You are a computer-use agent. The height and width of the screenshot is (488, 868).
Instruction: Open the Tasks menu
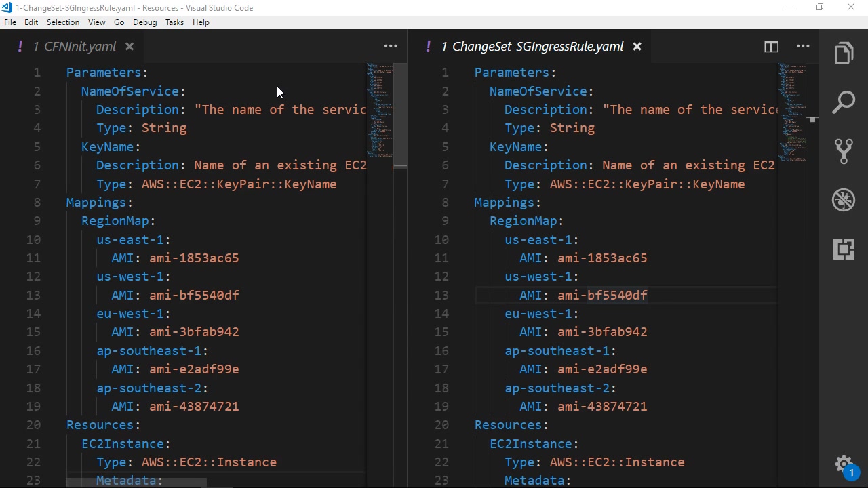(174, 22)
